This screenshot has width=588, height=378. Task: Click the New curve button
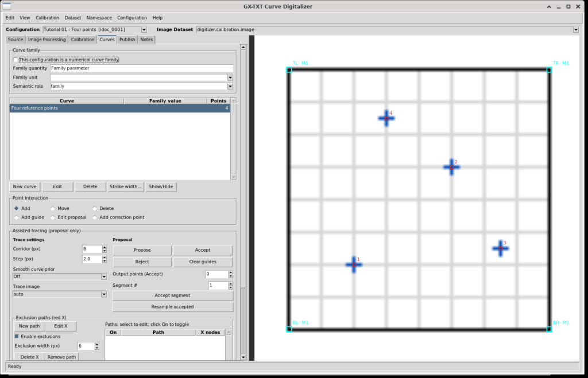coord(25,186)
